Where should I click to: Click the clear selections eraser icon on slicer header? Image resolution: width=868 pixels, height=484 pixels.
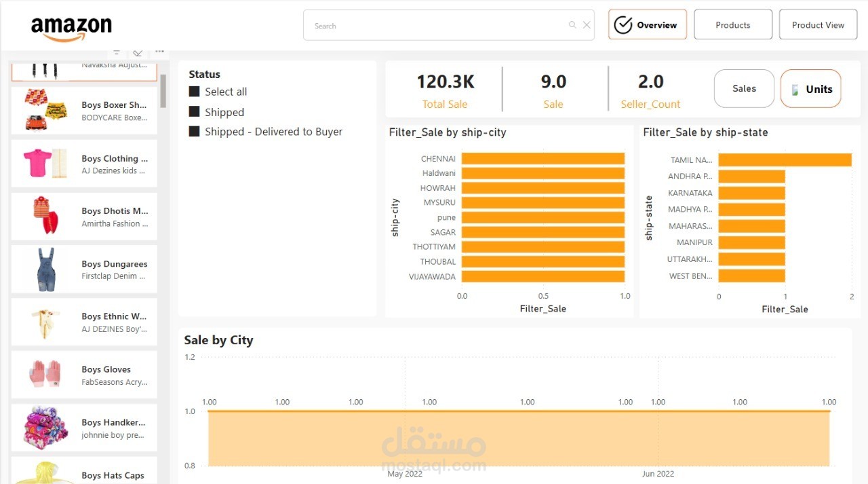[138, 51]
